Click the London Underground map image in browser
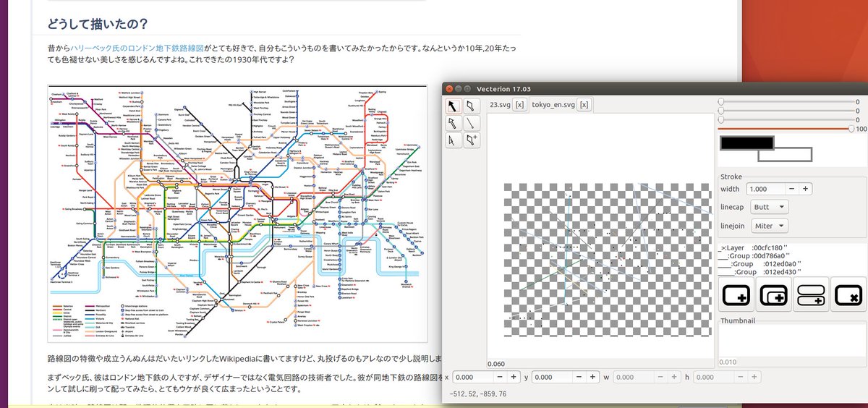868x408 pixels. click(237, 213)
